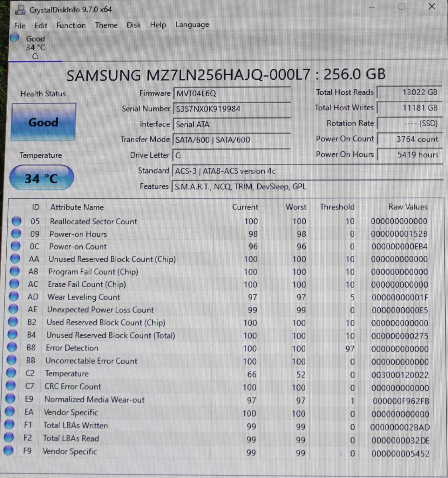This screenshot has height=478, width=448.
Task: Click status orb for Unused Reserved Block Count (Chip)
Action: (15, 259)
